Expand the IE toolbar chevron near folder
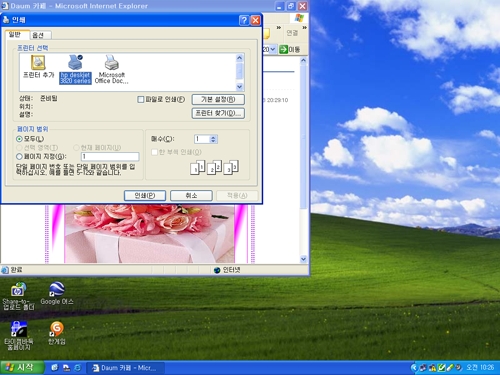This screenshot has width=500, height=375. click(279, 28)
